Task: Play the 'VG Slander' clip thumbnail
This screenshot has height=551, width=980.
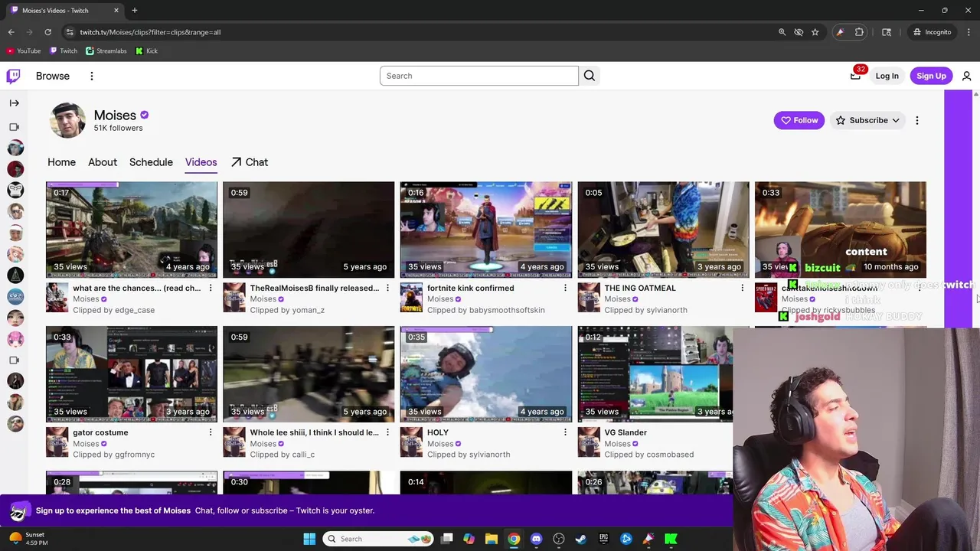Action: (x=655, y=374)
